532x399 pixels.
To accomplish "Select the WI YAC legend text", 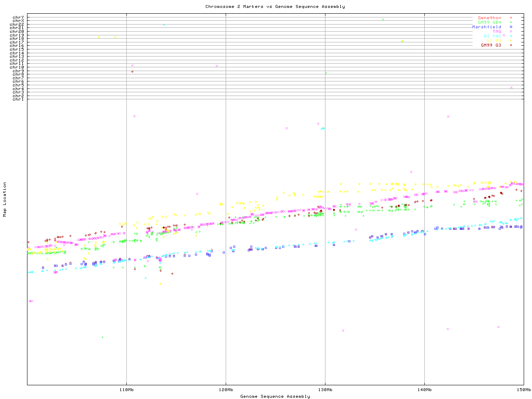I will click(493, 36).
